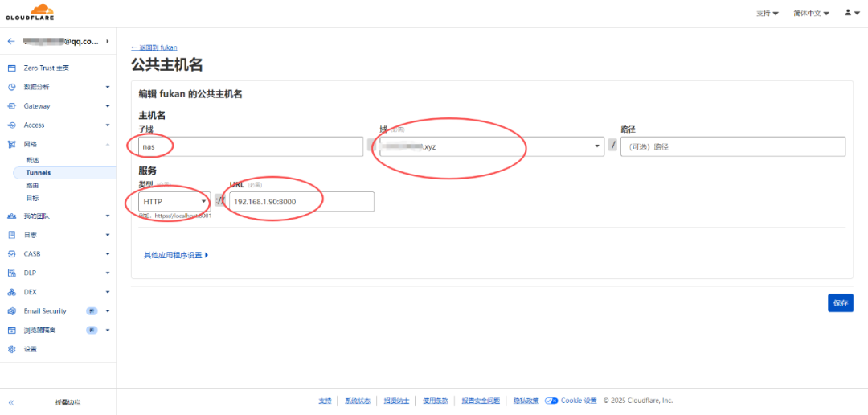Open the 支持 dropdown in header
Screen dimensions: 868x415
(x=768, y=14)
